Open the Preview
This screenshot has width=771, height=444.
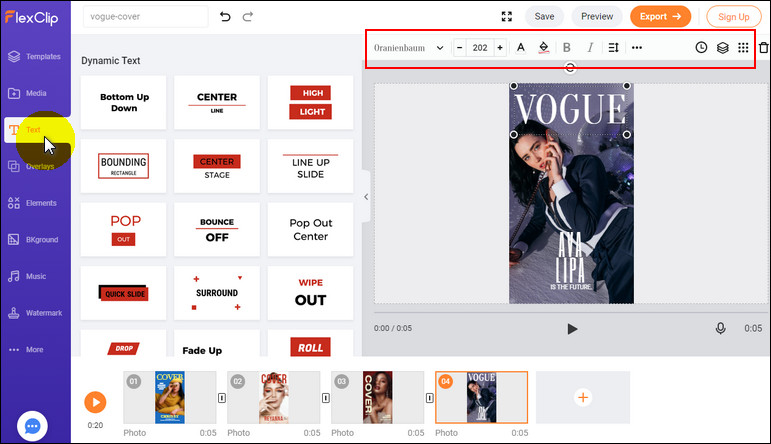597,17
